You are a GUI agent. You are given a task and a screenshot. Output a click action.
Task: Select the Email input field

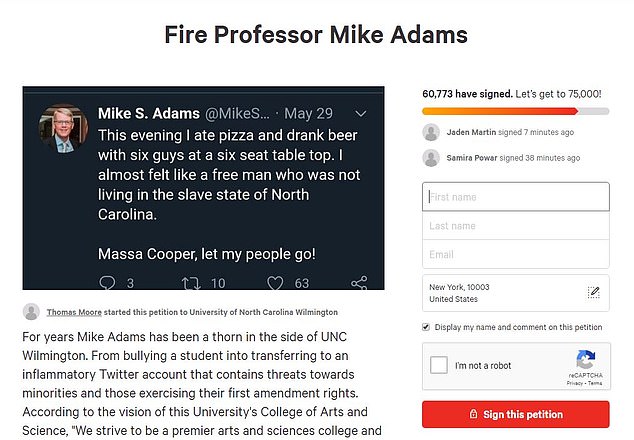[515, 255]
